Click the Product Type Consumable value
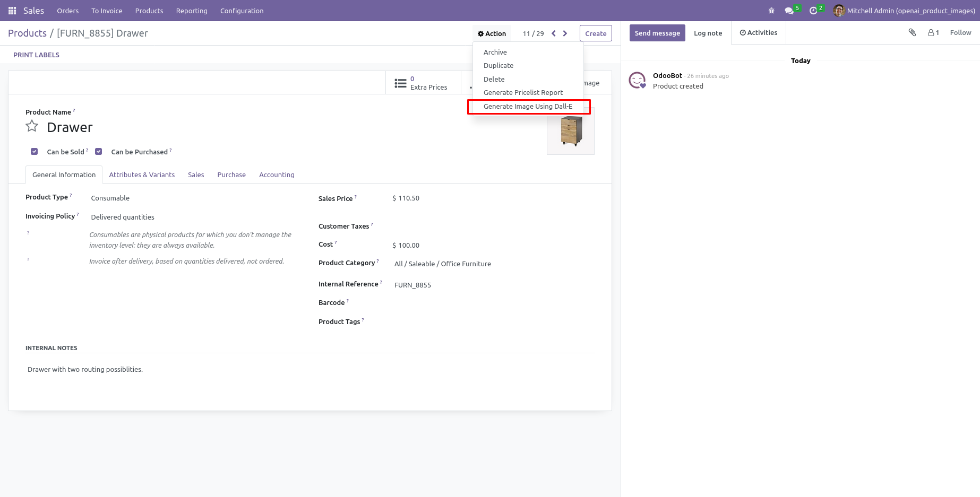 click(110, 198)
